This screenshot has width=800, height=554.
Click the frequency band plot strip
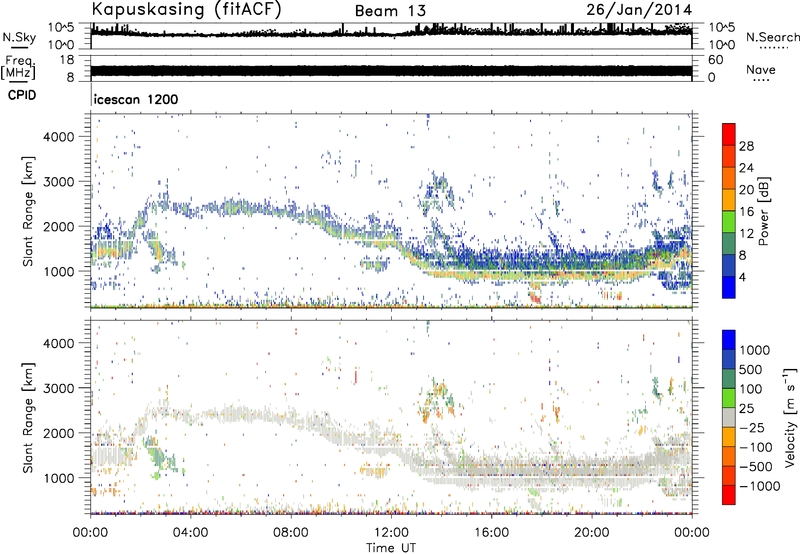pyautogui.click(x=391, y=71)
